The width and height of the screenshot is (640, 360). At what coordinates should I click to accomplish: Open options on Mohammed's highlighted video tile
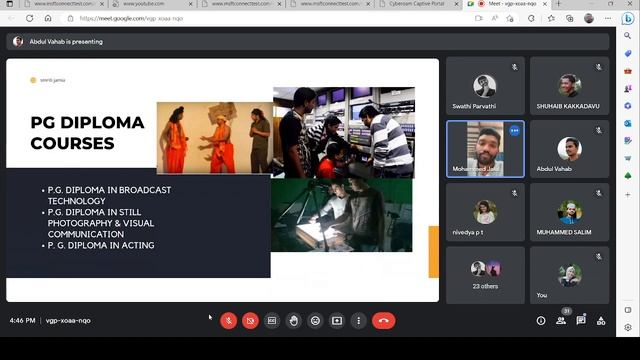[514, 131]
